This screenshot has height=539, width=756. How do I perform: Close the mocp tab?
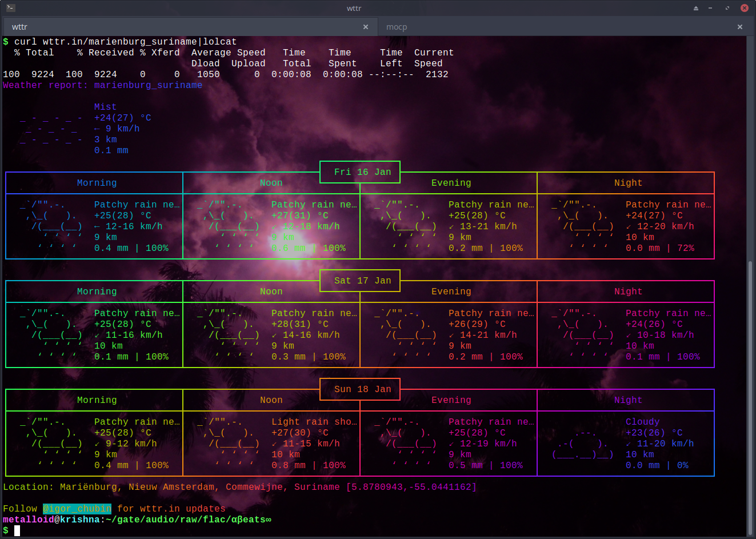click(x=739, y=27)
